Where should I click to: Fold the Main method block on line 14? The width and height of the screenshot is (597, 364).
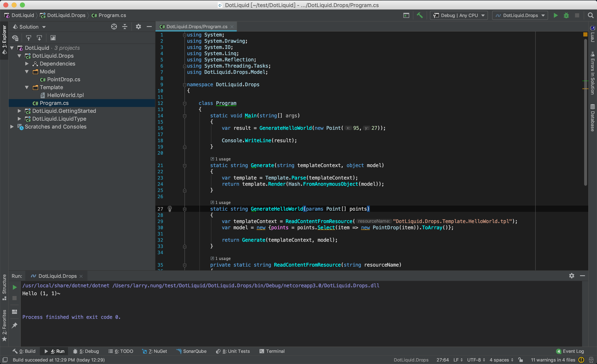pos(185,116)
